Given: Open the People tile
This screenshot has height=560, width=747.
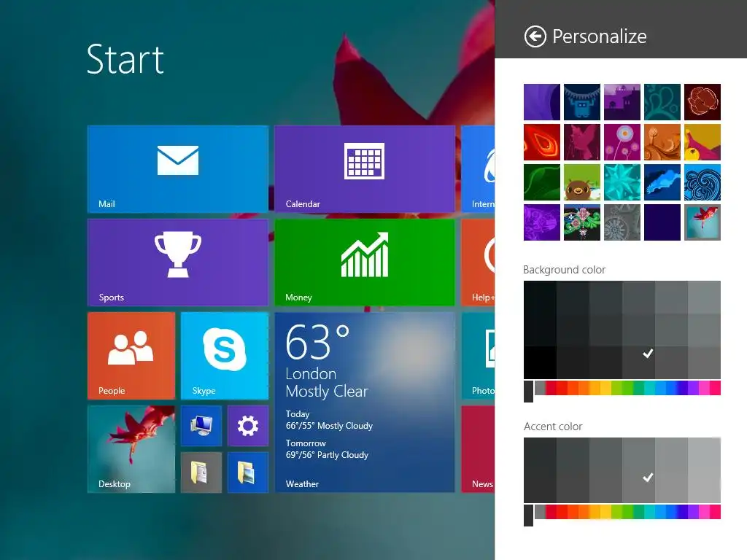Looking at the screenshot, I should pyautogui.click(x=131, y=356).
